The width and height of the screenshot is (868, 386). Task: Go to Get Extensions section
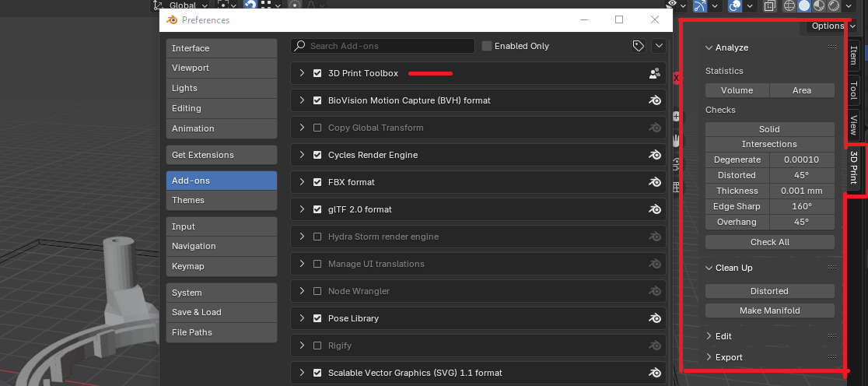(222, 155)
